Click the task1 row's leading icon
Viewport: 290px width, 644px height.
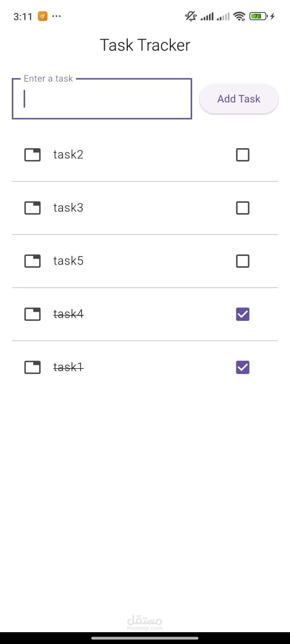[x=33, y=367]
